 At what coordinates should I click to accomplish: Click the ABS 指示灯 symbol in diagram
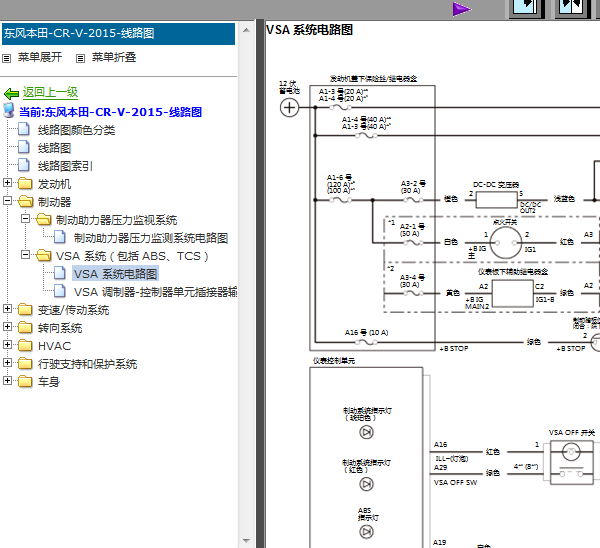pyautogui.click(x=366, y=532)
